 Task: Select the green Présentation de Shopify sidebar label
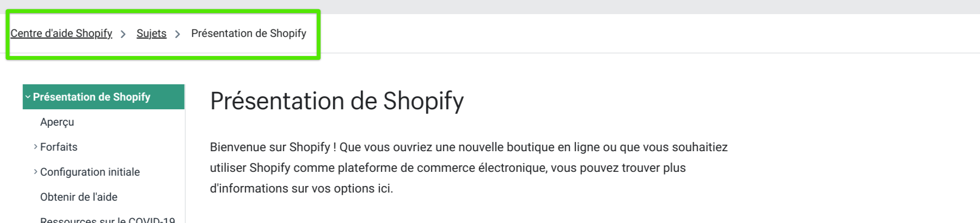pyautogui.click(x=91, y=97)
